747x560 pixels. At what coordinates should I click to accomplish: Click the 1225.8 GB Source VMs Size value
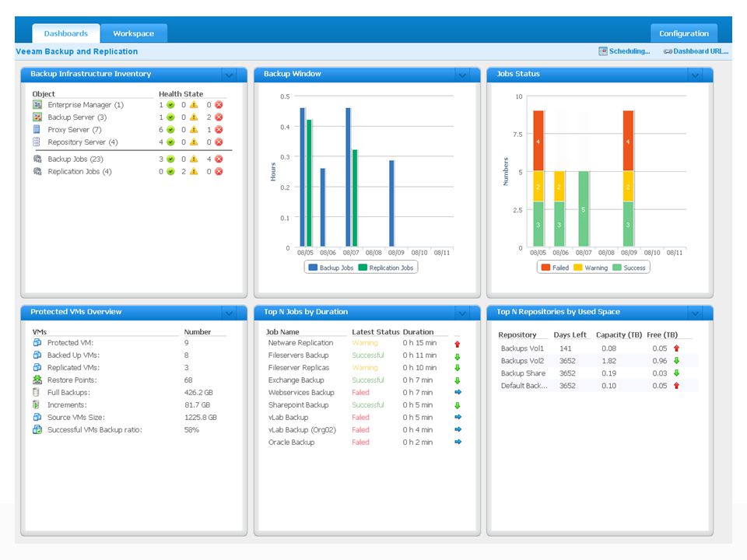[x=201, y=417]
